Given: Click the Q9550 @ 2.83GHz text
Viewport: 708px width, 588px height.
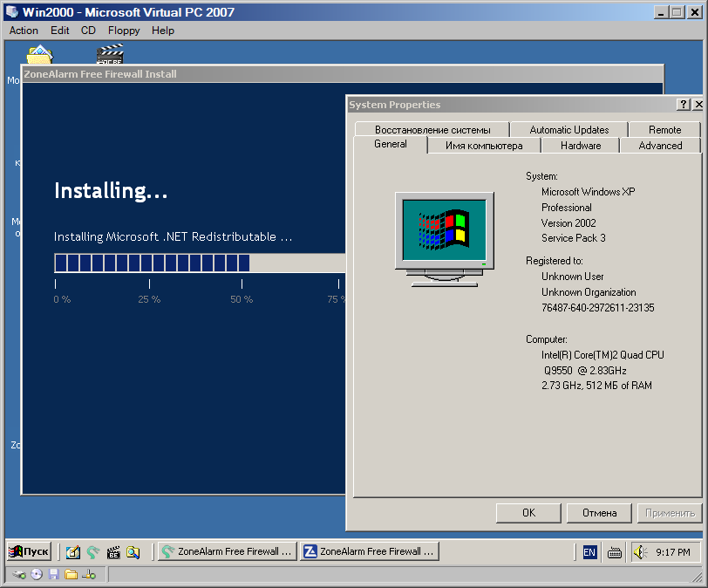Looking at the screenshot, I should 585,371.
